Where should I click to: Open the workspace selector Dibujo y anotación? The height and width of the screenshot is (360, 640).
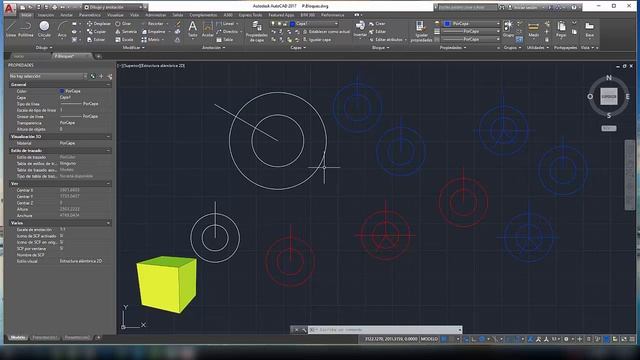(114, 7)
